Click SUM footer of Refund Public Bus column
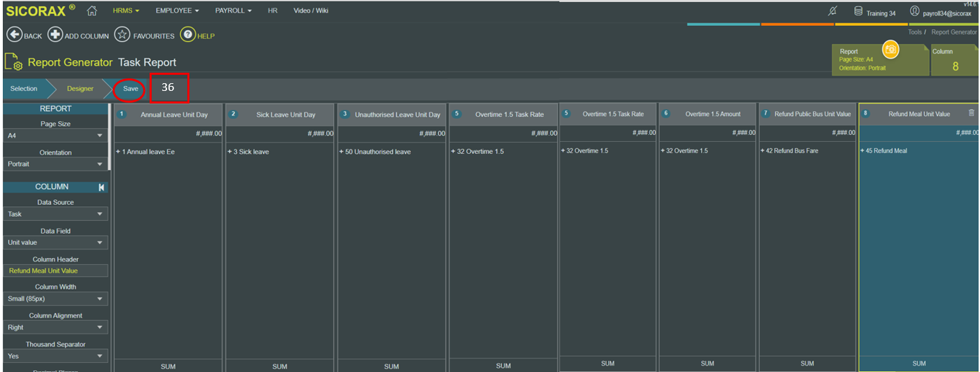This screenshot has width=980, height=372. (807, 364)
